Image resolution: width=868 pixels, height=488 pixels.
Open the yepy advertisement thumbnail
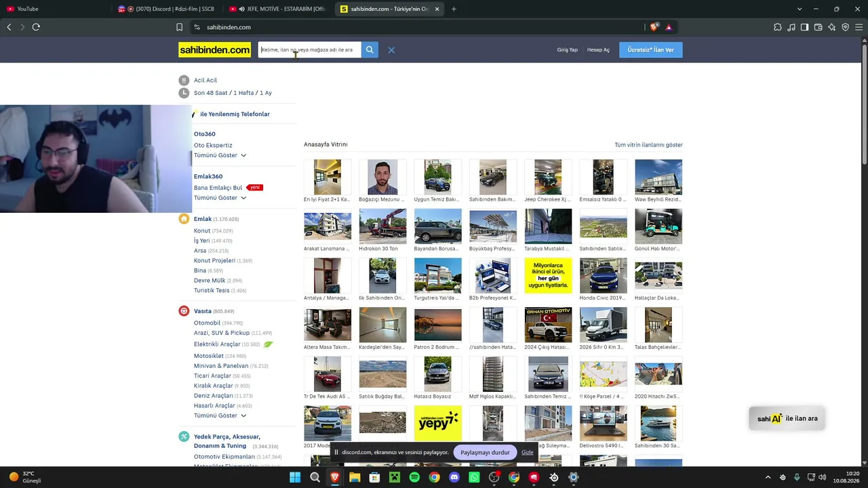point(437,423)
